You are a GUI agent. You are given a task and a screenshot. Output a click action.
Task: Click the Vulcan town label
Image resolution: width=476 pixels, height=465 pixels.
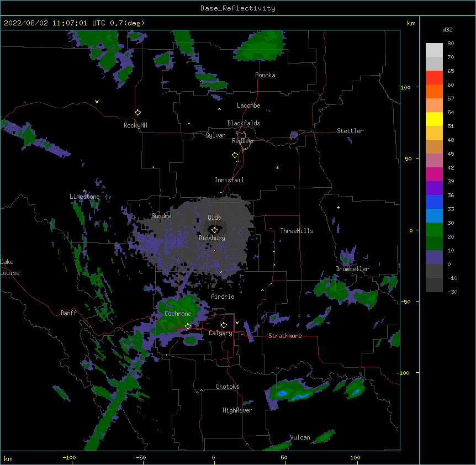tap(300, 437)
